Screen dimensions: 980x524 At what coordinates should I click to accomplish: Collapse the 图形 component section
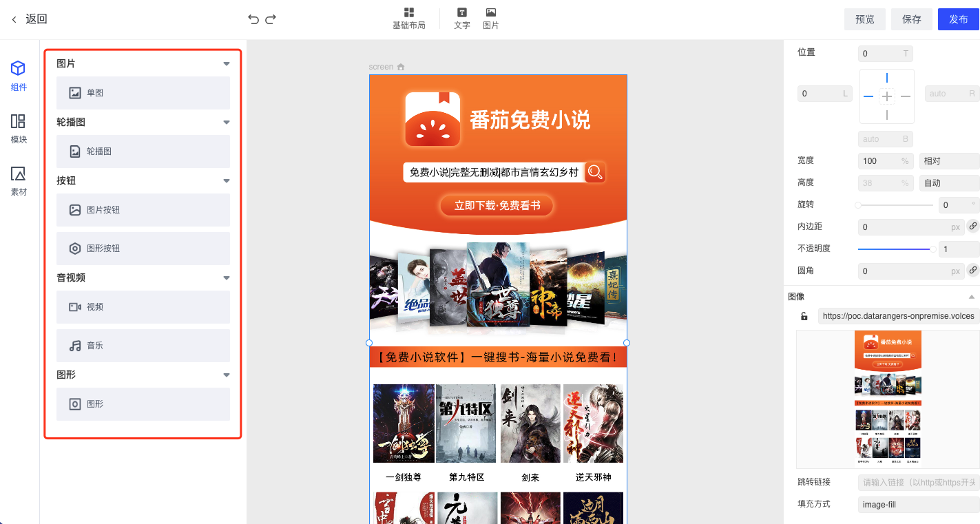point(227,375)
